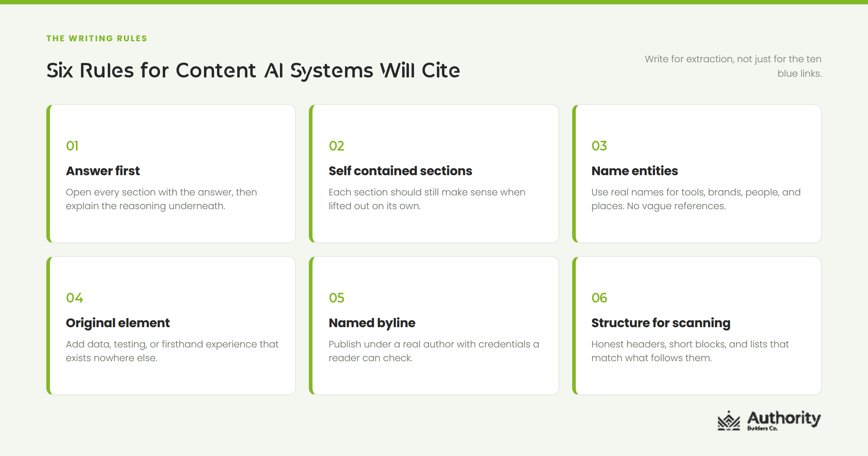Select the 03 number label
868x456 pixels.
(x=599, y=146)
